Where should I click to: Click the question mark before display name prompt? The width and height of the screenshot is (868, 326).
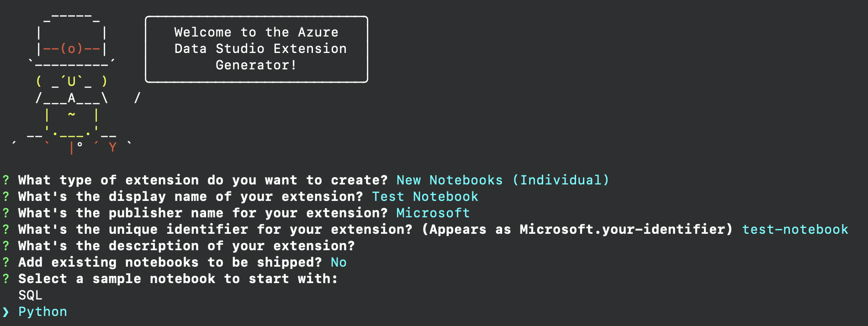point(6,196)
